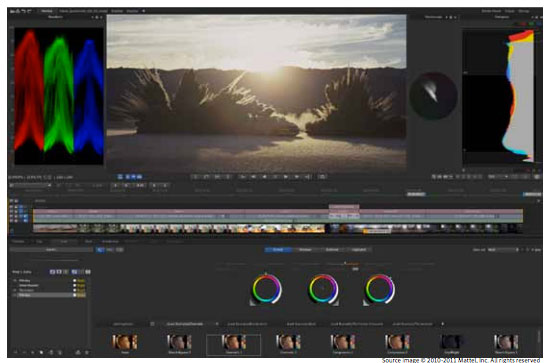
Task: Choose the outlined third look preset thumbnail
Action: [x=233, y=345]
